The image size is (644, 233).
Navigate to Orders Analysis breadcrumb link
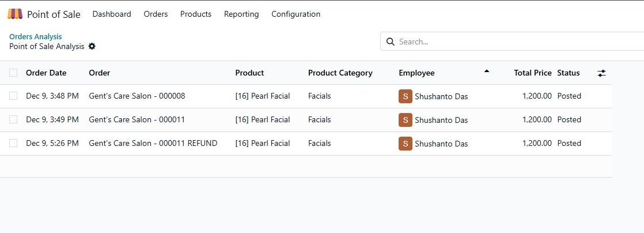click(36, 36)
